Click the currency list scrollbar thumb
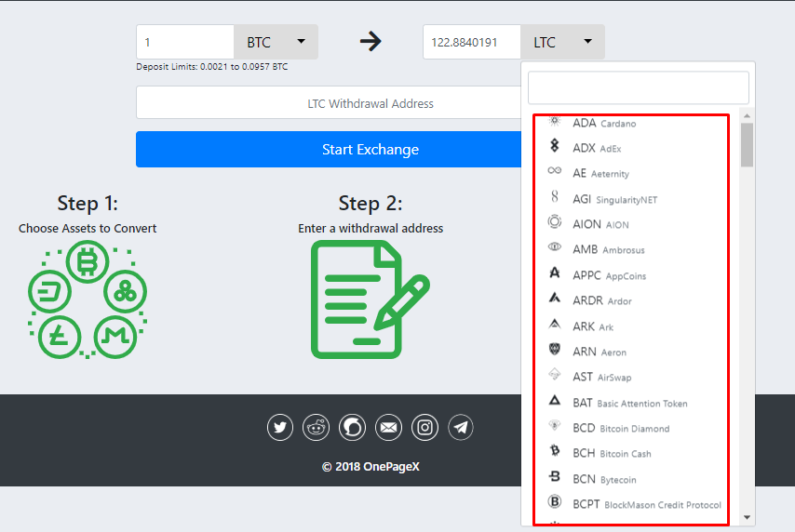 (747, 145)
